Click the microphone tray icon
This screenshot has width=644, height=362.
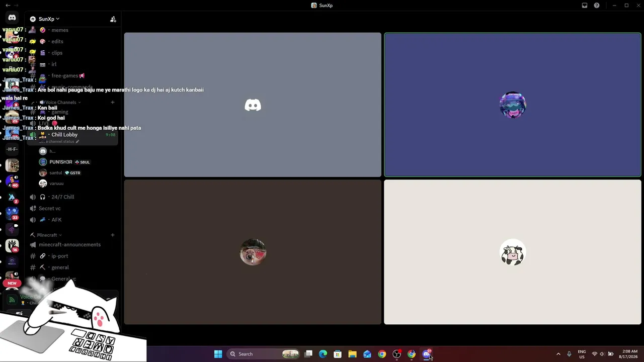click(x=569, y=354)
